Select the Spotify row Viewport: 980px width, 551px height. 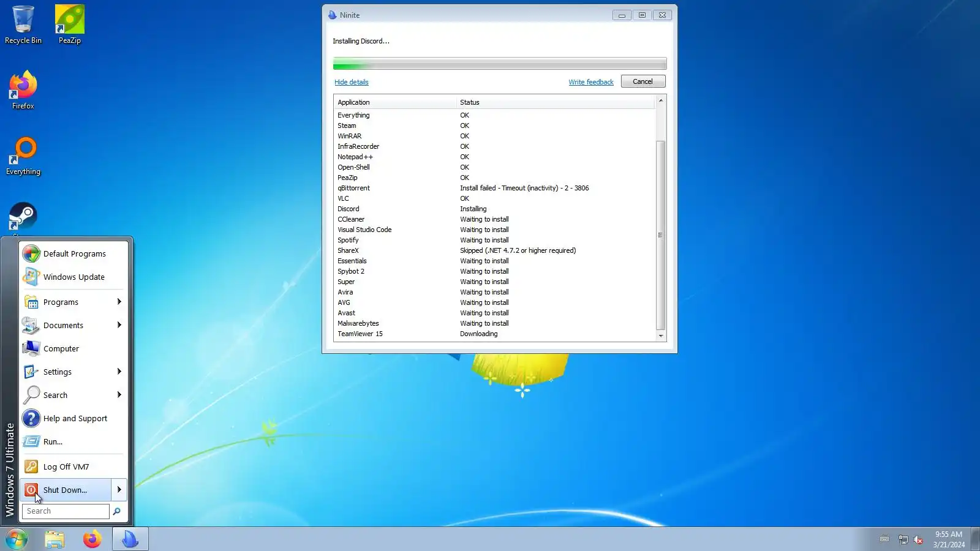[495, 240]
